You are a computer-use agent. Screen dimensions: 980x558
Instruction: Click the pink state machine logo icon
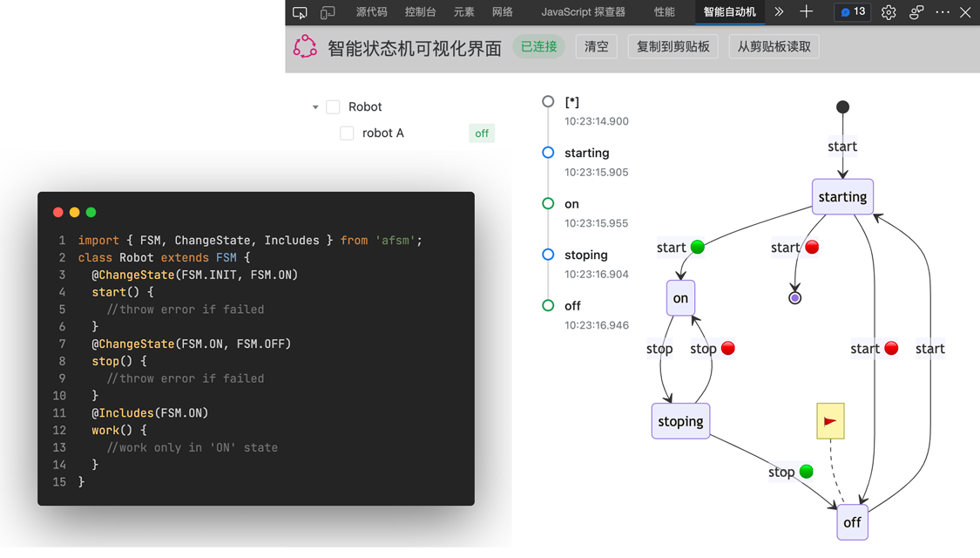(x=305, y=48)
